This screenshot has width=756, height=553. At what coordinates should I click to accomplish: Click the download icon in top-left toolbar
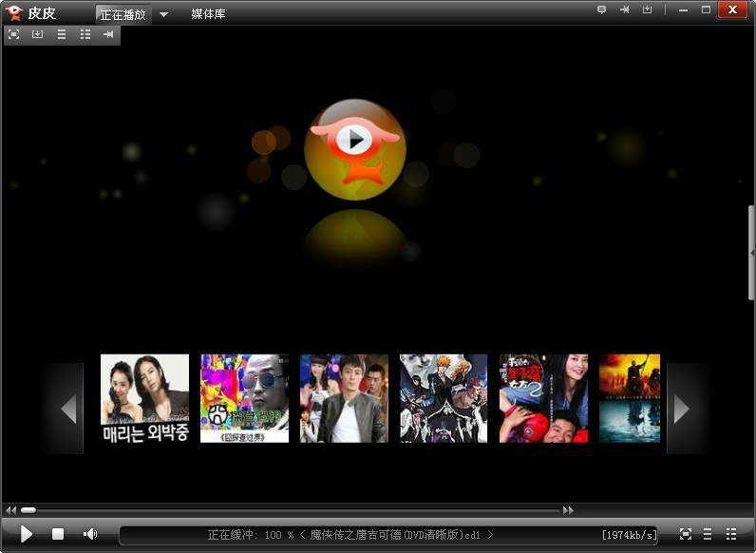[x=38, y=34]
